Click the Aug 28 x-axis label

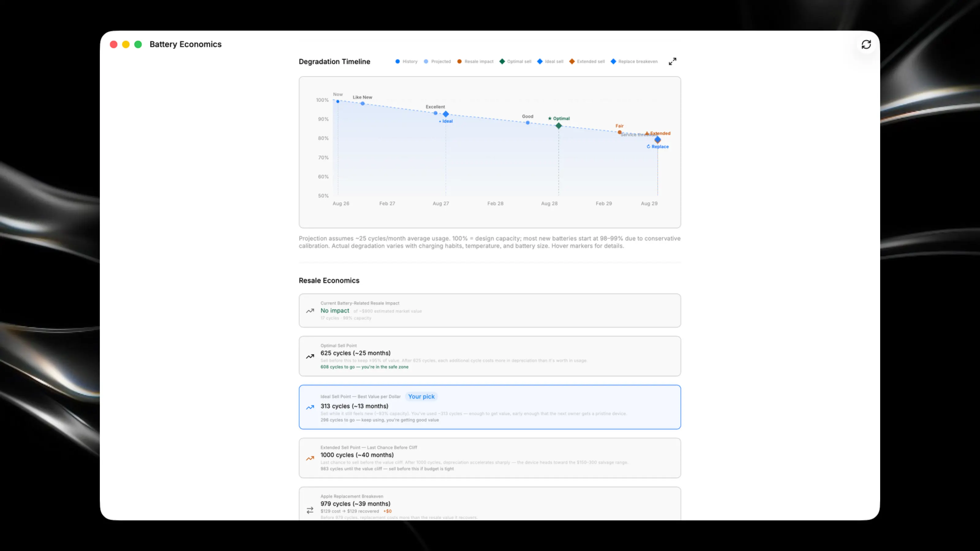click(x=549, y=204)
